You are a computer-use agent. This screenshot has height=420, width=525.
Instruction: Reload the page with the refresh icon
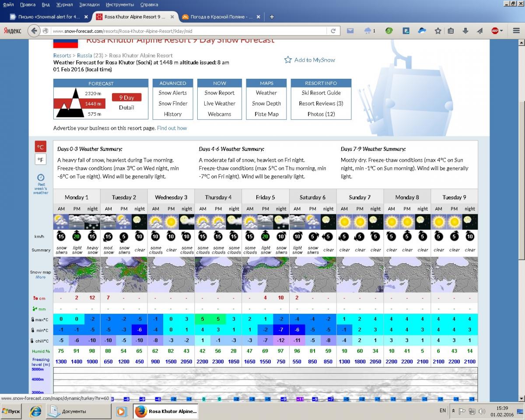[x=333, y=31]
